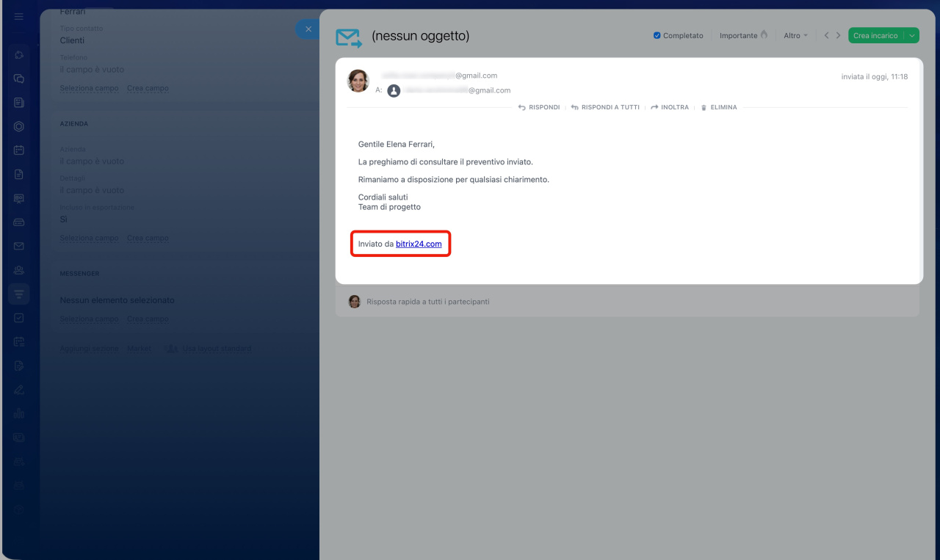This screenshot has width=940, height=560.
Task: Open the hamburger menu in the left sidebar
Action: pyautogui.click(x=19, y=16)
